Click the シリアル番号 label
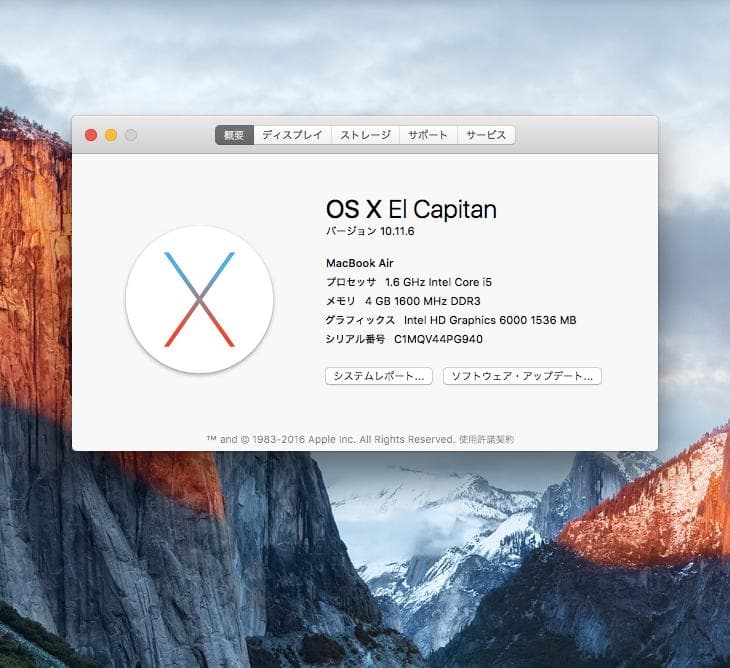The width and height of the screenshot is (730, 668). pyautogui.click(x=355, y=339)
